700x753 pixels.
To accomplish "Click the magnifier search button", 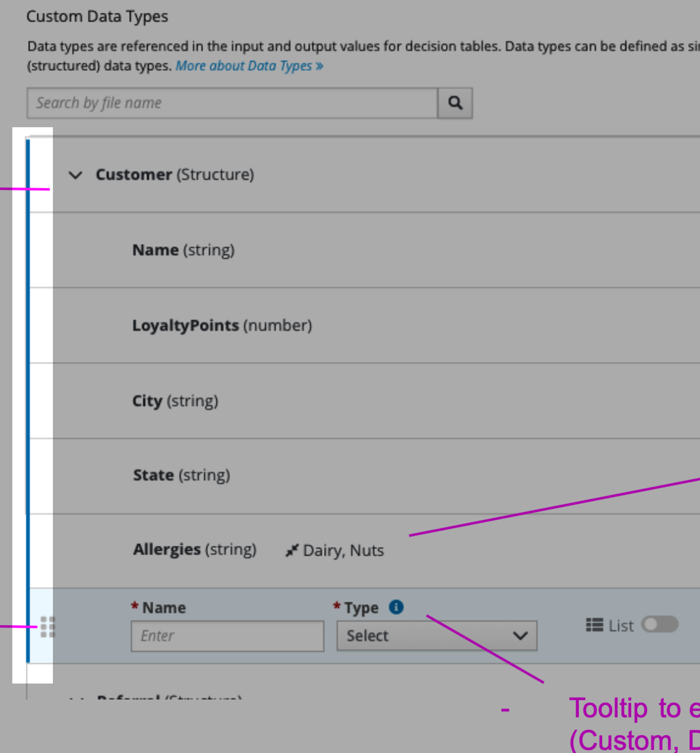I will click(x=455, y=103).
